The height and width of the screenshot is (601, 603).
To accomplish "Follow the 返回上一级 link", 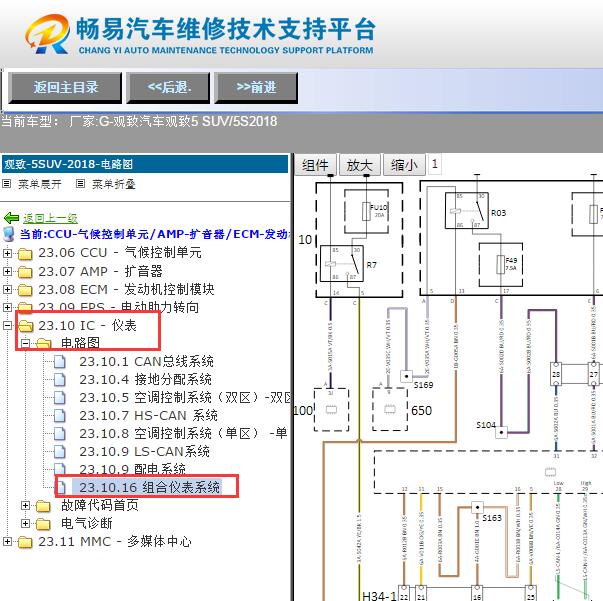I will (50, 218).
